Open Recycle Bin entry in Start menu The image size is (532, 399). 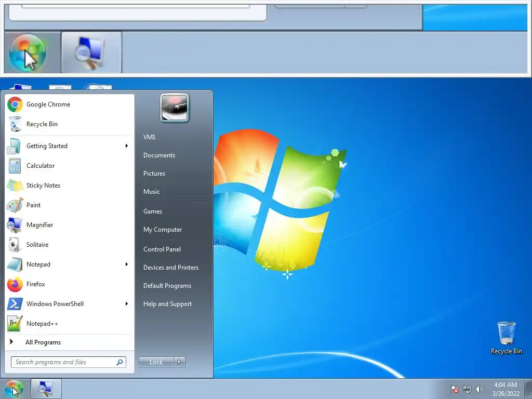click(70, 124)
